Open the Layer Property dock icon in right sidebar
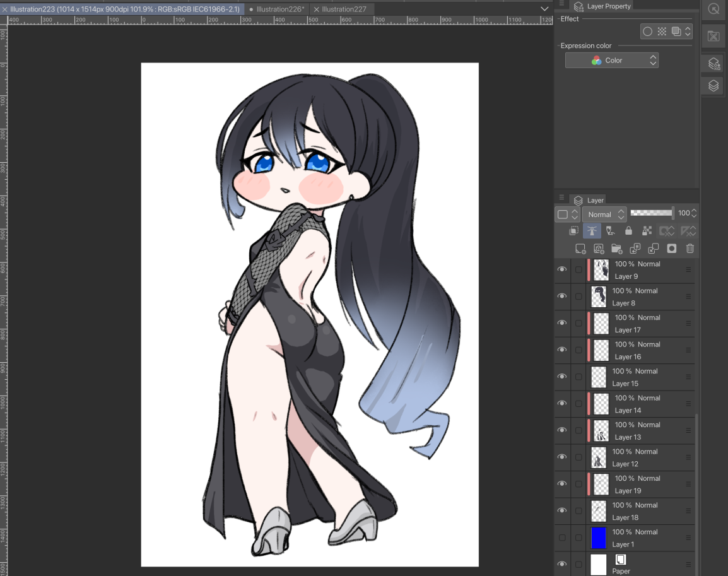 tap(713, 64)
